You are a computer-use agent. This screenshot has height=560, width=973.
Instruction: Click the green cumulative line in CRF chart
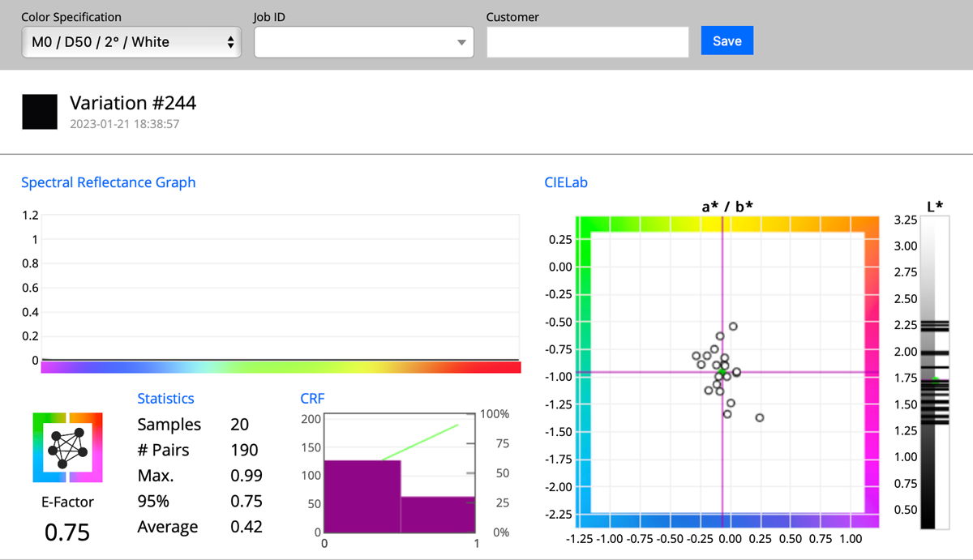pos(419,442)
